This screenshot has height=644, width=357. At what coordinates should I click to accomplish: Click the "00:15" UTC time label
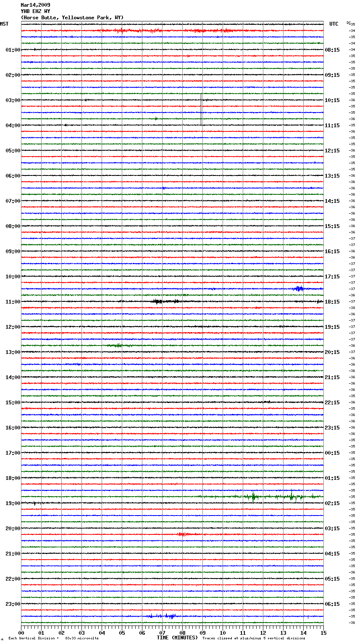[x=332, y=453]
